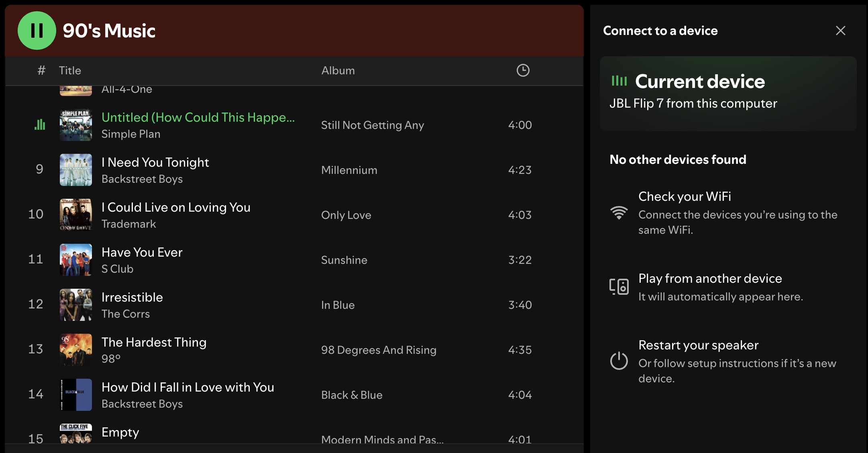Open the Simple Plan artist link
868x453 pixels.
click(131, 134)
